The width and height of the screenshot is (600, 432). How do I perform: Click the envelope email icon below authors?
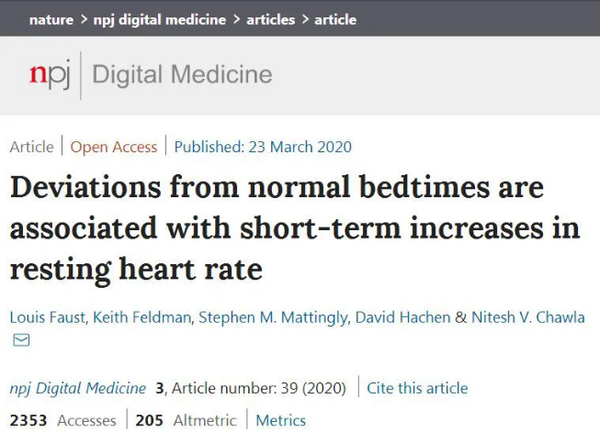tap(20, 341)
